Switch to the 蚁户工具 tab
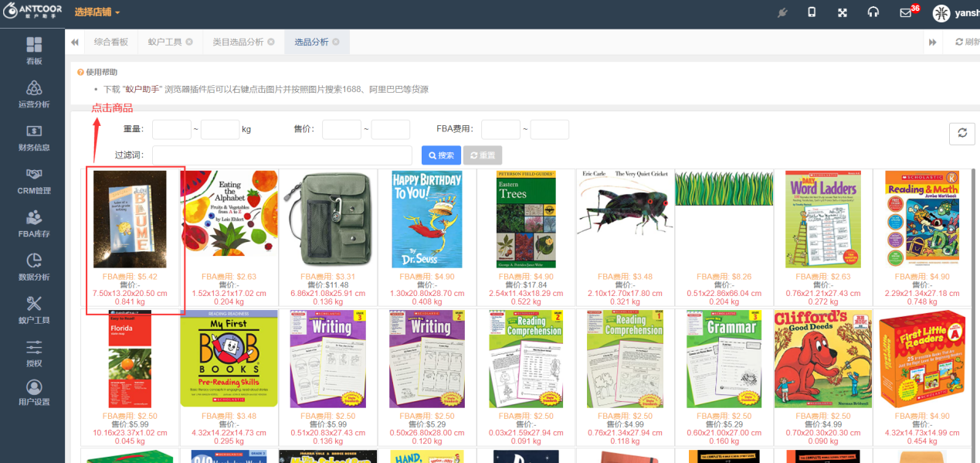The width and height of the screenshot is (980, 463). pos(165,42)
